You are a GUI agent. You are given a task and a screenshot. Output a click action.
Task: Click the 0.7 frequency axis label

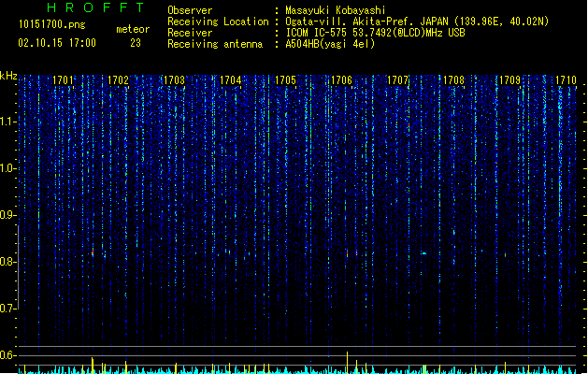click(x=7, y=309)
